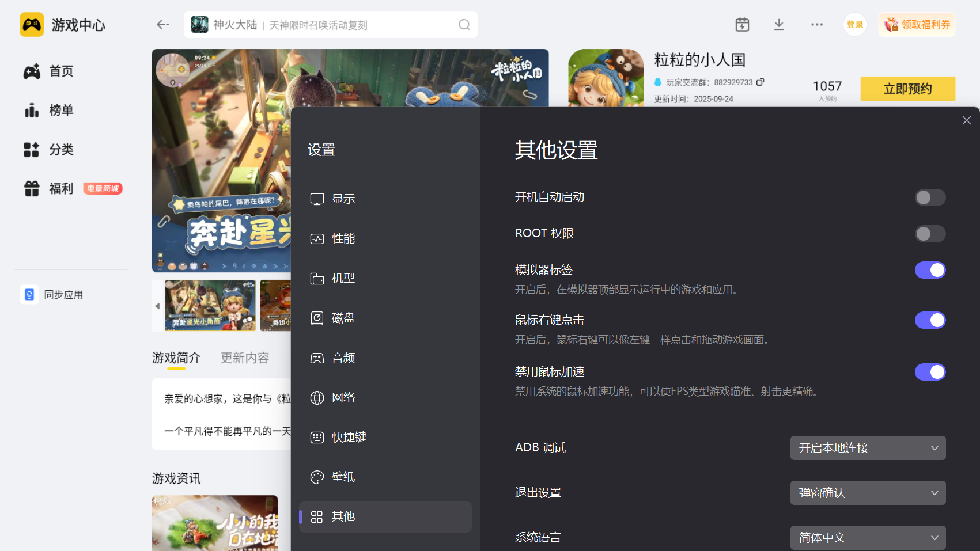The width and height of the screenshot is (980, 551).
Task: Click the 电量商城 badge
Action: point(103,189)
